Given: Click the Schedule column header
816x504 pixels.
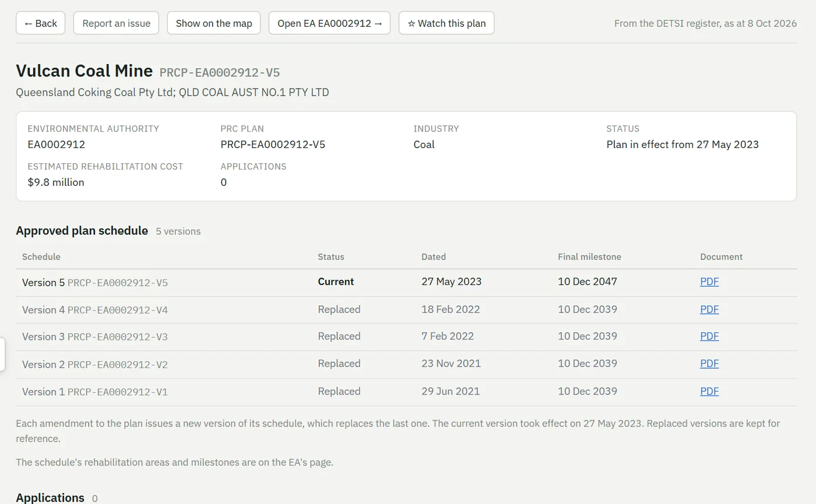Looking at the screenshot, I should click(41, 257).
